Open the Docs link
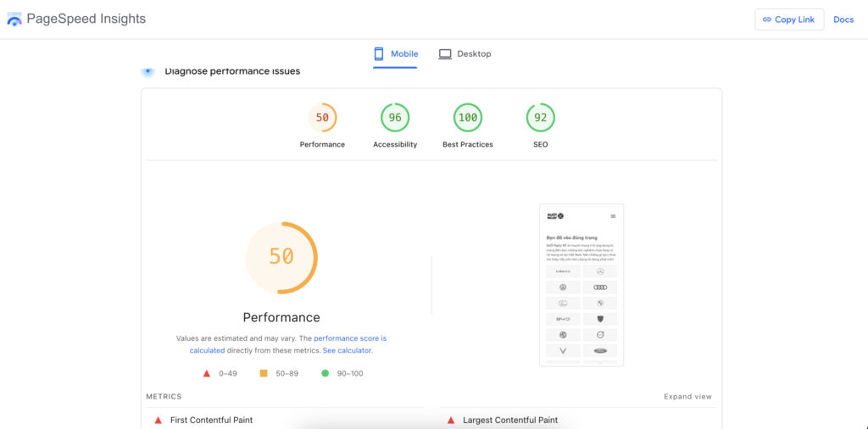Screen dimensions: 868x429 (843, 19)
